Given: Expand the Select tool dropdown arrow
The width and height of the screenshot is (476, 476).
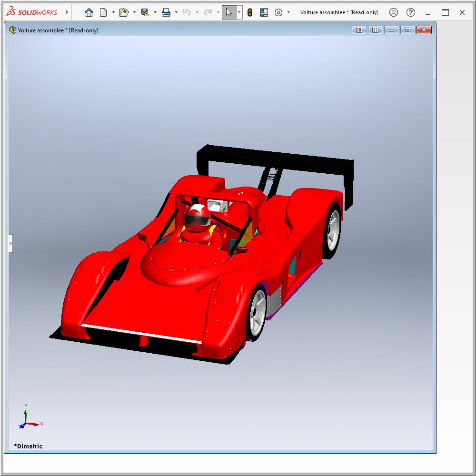Looking at the screenshot, I should [x=239, y=13].
